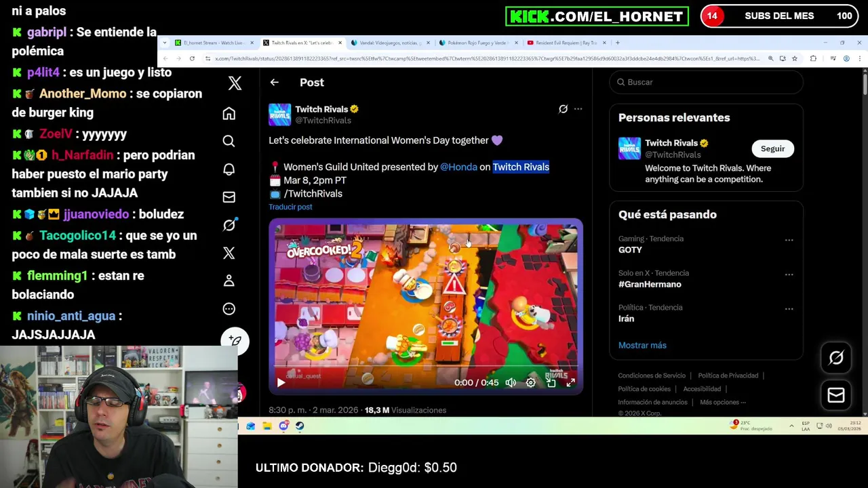Click the Buscar search field

point(706,82)
